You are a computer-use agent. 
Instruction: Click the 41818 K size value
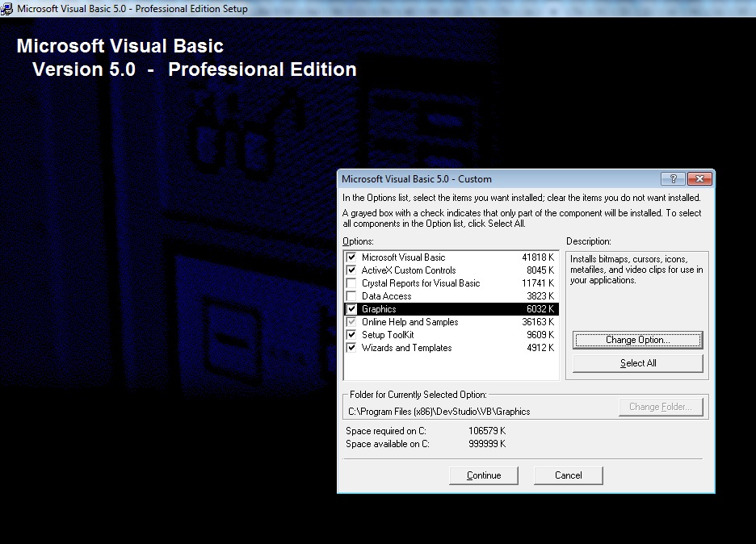click(x=538, y=257)
